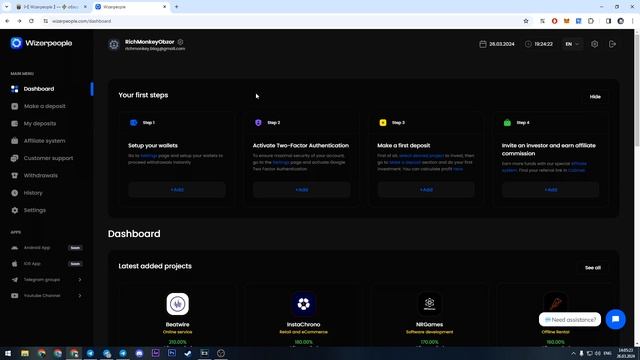Click the Wizerpeople logo
The width and height of the screenshot is (640, 360).
(41, 43)
